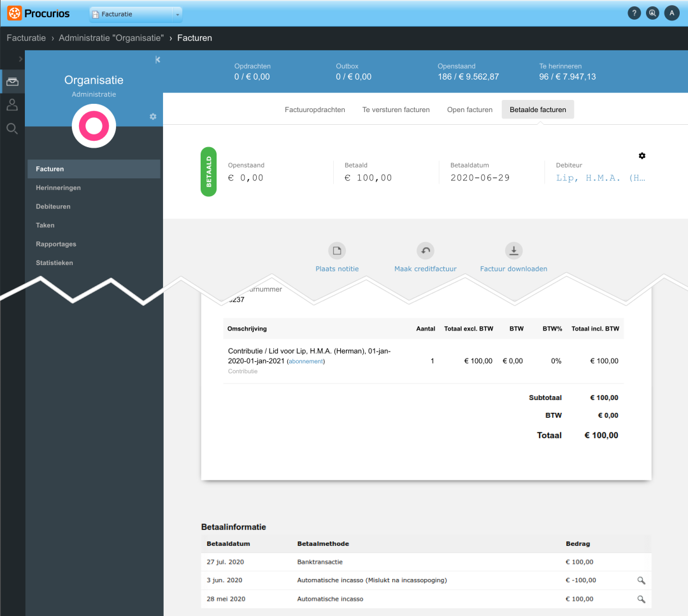The image size is (688, 616).
Task: Click the Bedrag column header
Action: coord(578,544)
